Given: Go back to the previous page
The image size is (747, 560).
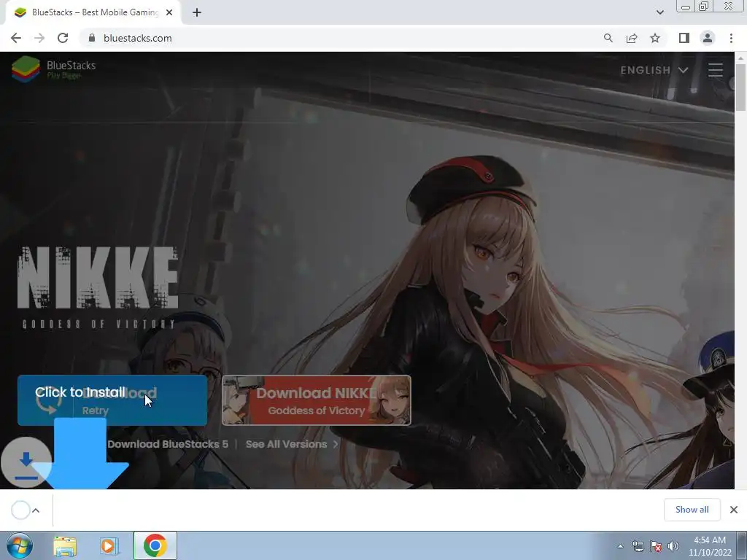Looking at the screenshot, I should tap(16, 38).
